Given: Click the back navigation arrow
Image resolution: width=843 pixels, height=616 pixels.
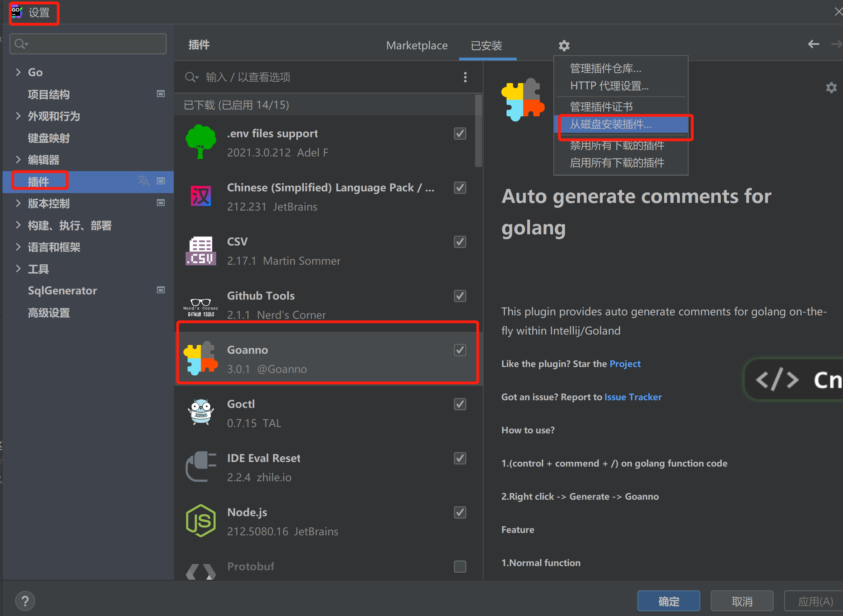Looking at the screenshot, I should pos(814,44).
